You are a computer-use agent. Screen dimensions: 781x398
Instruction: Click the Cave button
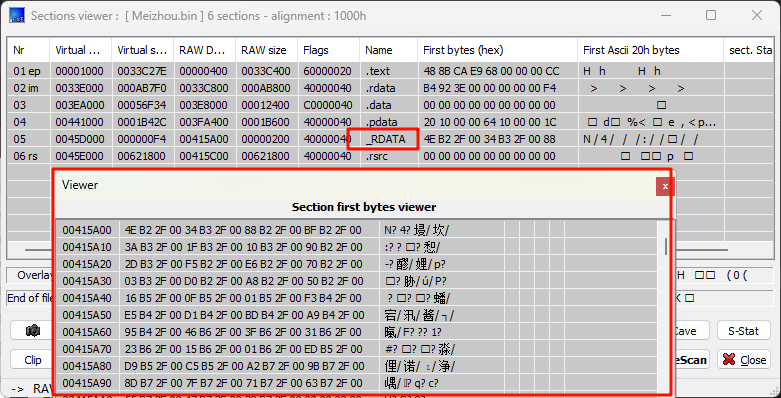(690, 331)
